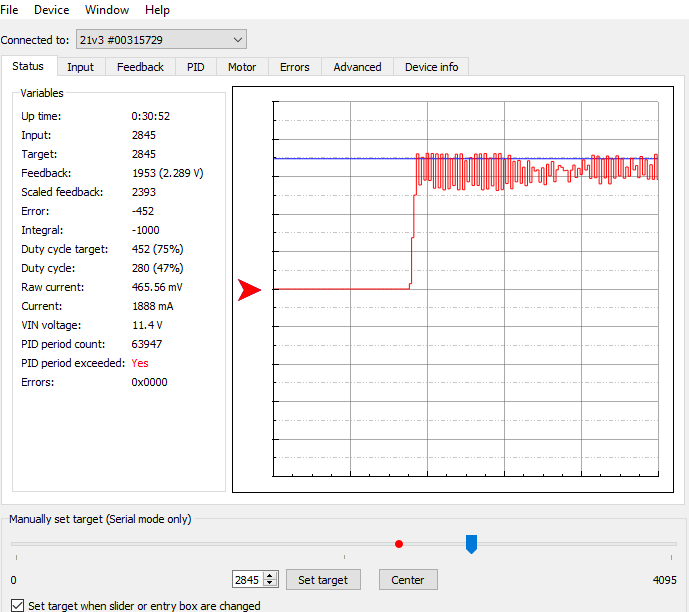Switch to the Feedback tab
This screenshot has width=689, height=612.
click(140, 67)
